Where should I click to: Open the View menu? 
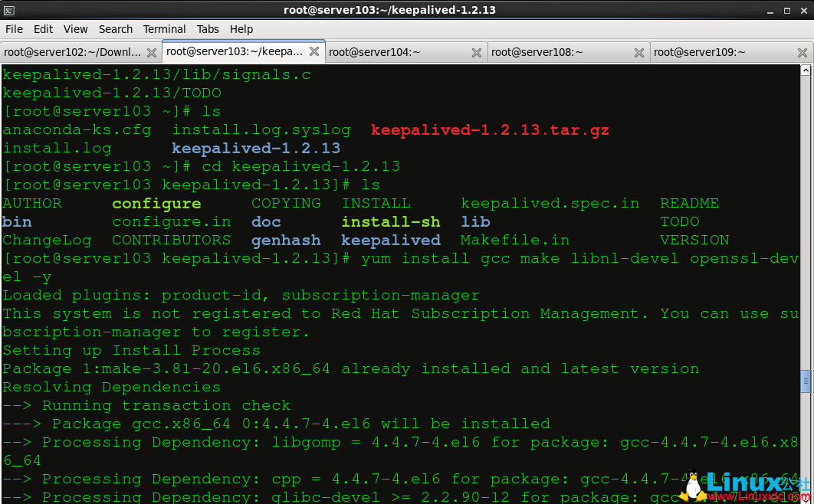[75, 29]
